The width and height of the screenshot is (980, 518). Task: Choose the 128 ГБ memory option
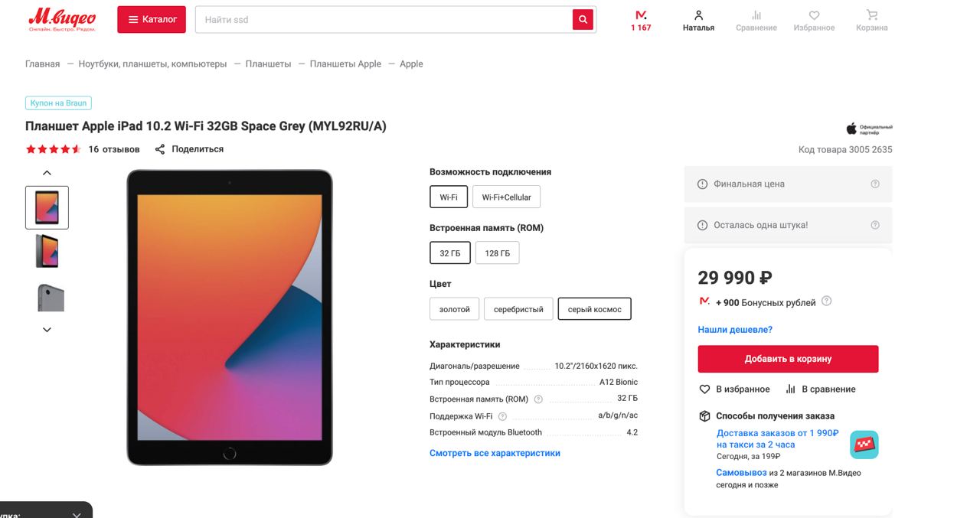pos(497,253)
